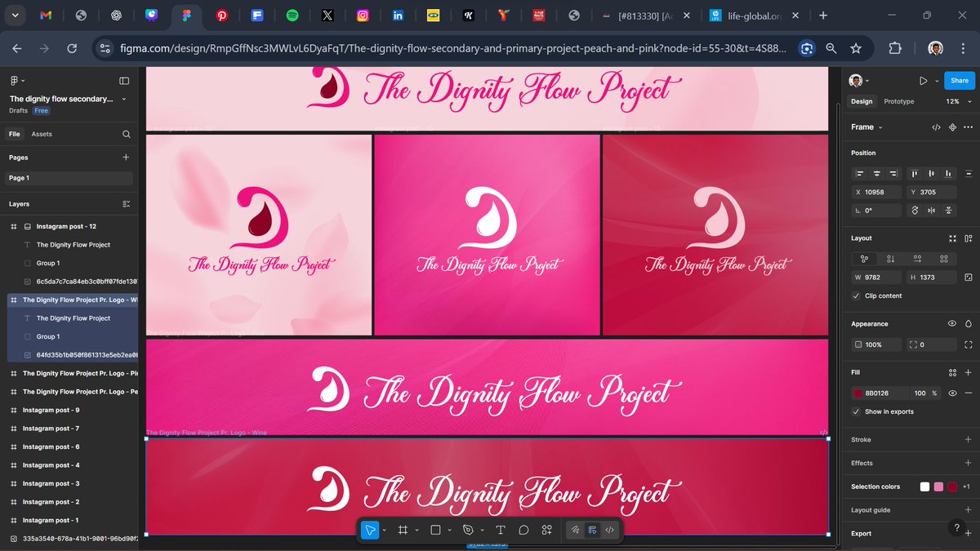Switch to the Prototype tab
The image size is (980, 551).
pyautogui.click(x=899, y=101)
